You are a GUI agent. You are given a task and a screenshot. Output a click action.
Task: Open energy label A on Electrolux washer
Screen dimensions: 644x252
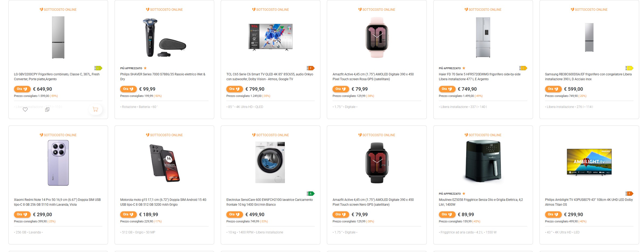pyautogui.click(x=311, y=194)
